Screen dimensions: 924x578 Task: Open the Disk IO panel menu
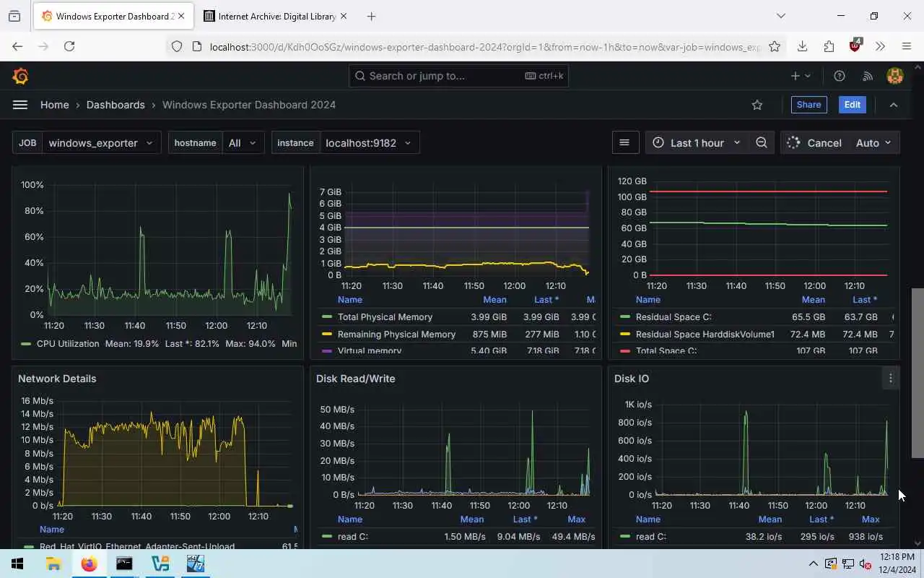point(891,379)
